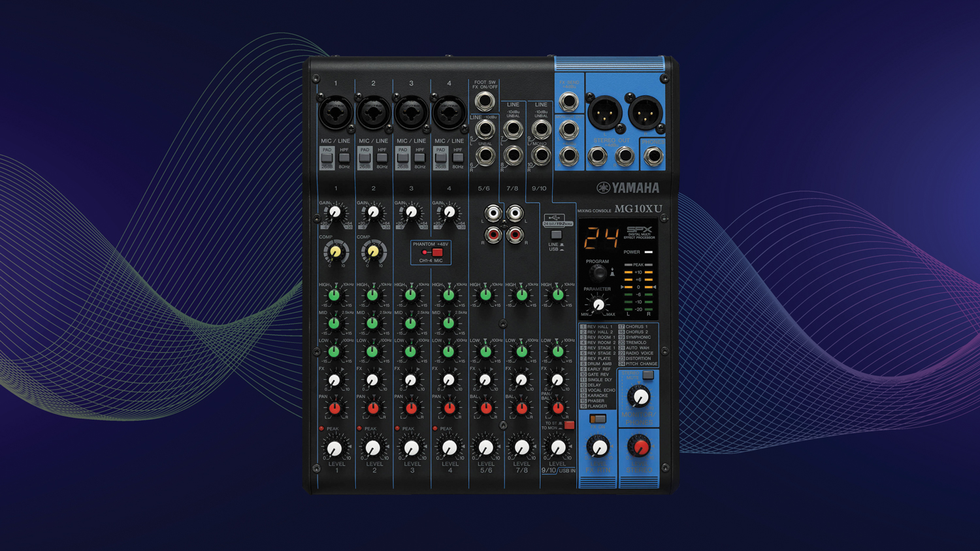Click the 5/6 red R RCA input

tap(493, 234)
